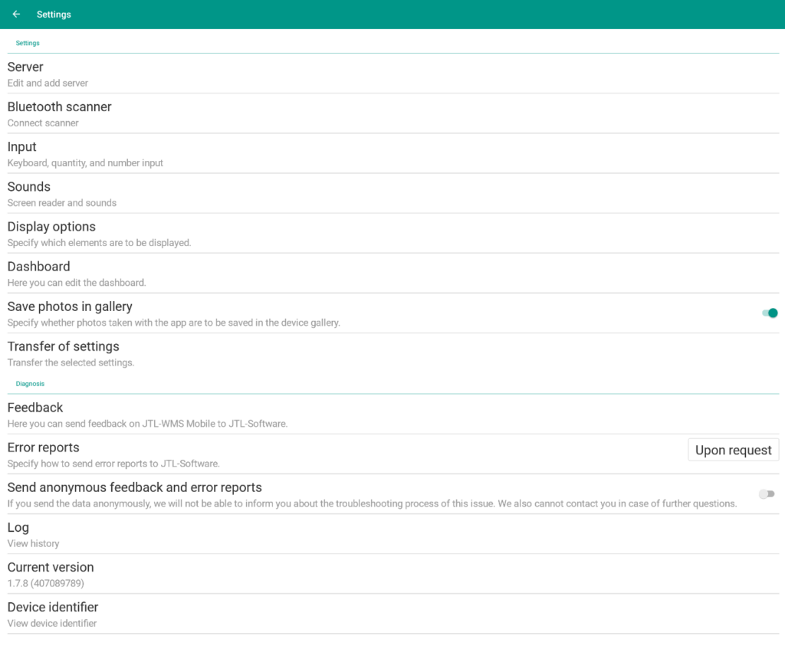Edit the Dashboard settings
Screen dimensions: 785x672
click(x=38, y=267)
